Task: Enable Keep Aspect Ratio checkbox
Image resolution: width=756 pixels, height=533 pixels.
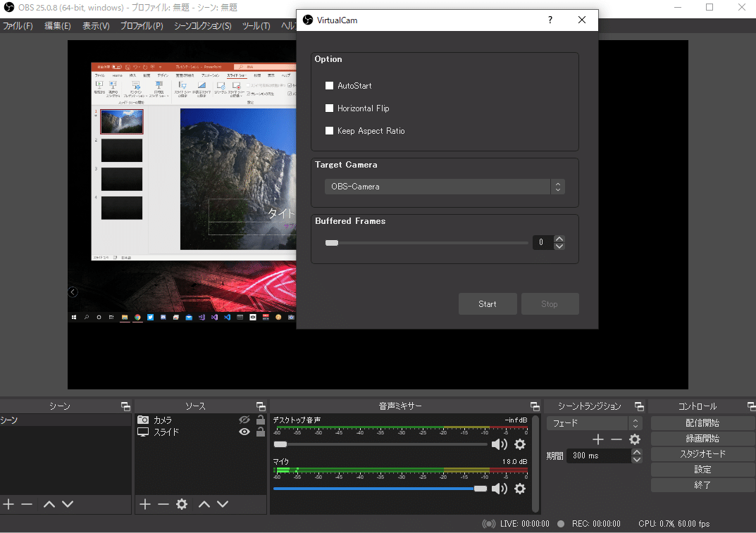Action: coord(329,131)
